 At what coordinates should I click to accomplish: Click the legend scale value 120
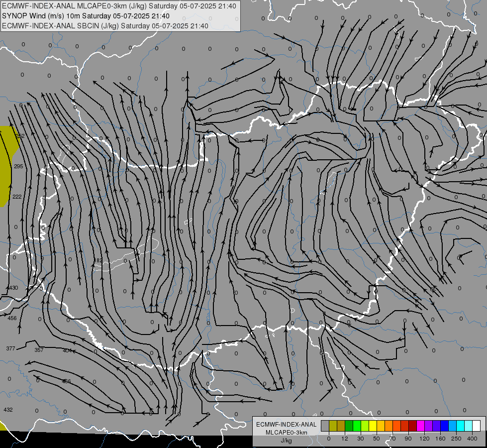coord(424,439)
